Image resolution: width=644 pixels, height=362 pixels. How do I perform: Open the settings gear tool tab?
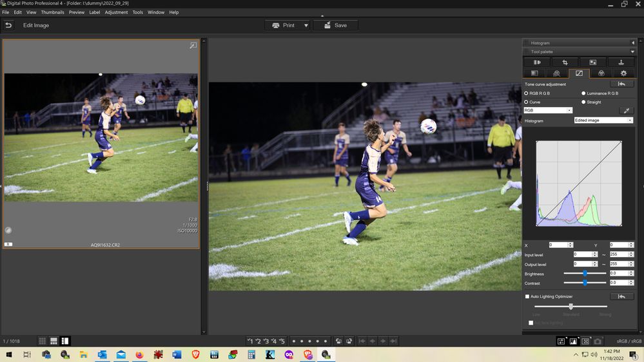pos(623,73)
